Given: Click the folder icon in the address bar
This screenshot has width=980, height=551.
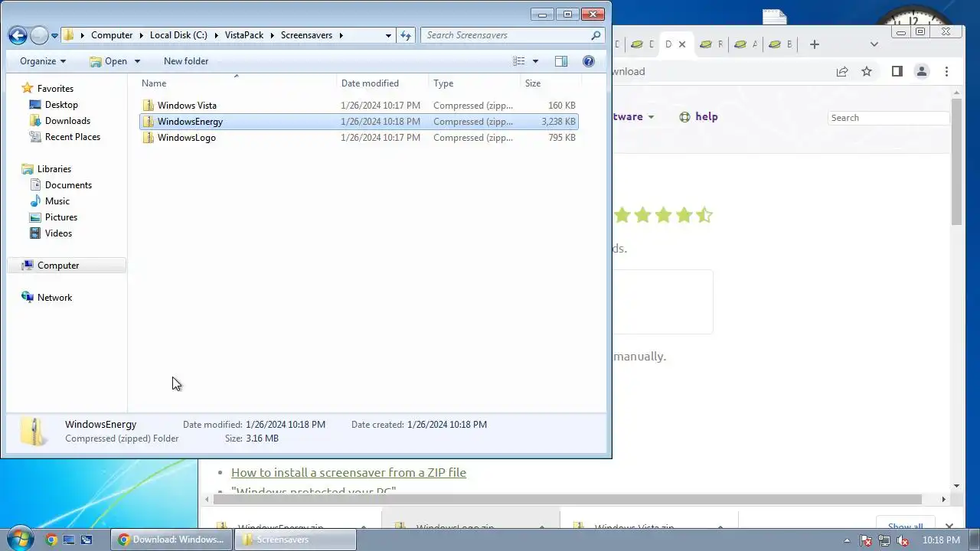Looking at the screenshot, I should [69, 35].
